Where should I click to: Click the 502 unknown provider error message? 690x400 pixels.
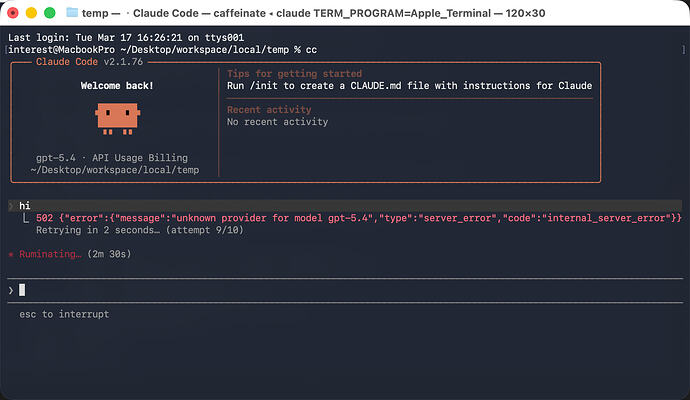click(x=359, y=218)
